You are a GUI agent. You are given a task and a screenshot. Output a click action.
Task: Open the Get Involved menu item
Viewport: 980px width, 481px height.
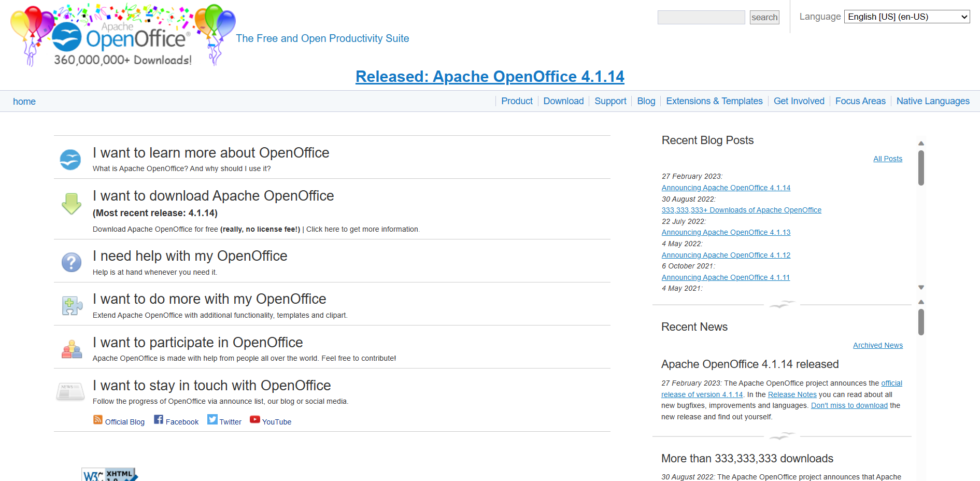coord(799,101)
